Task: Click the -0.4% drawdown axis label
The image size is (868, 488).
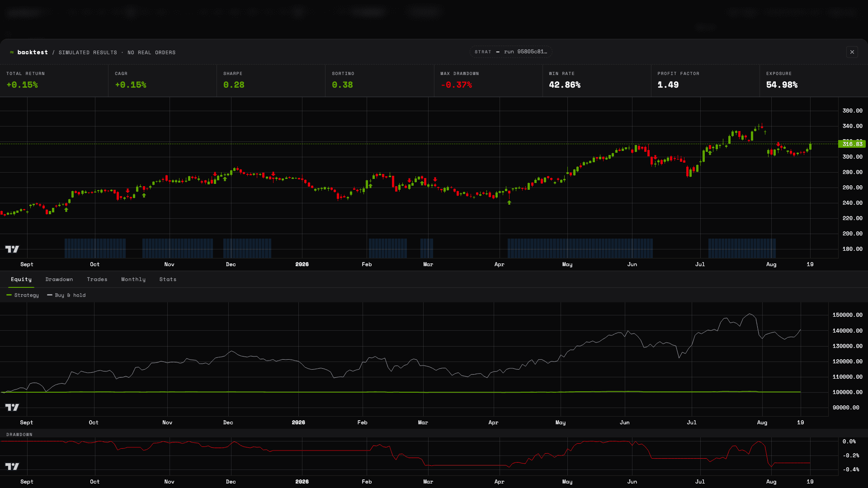Action: point(851,469)
